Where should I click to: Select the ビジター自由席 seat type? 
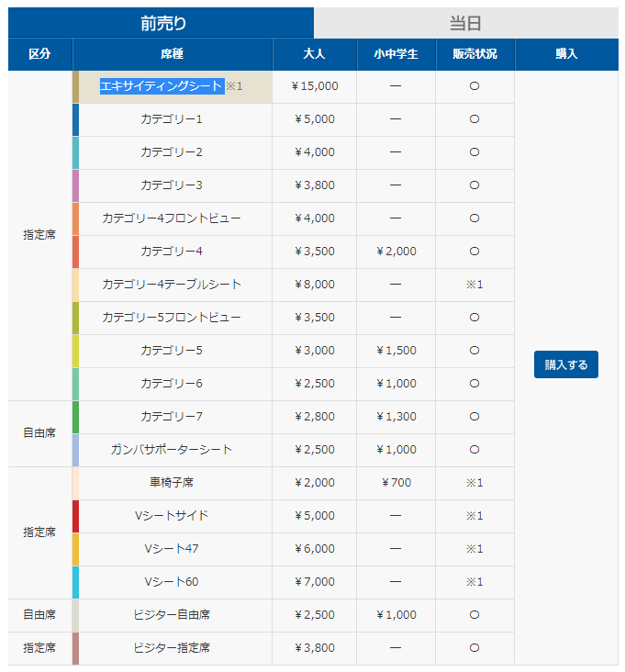pos(172,614)
